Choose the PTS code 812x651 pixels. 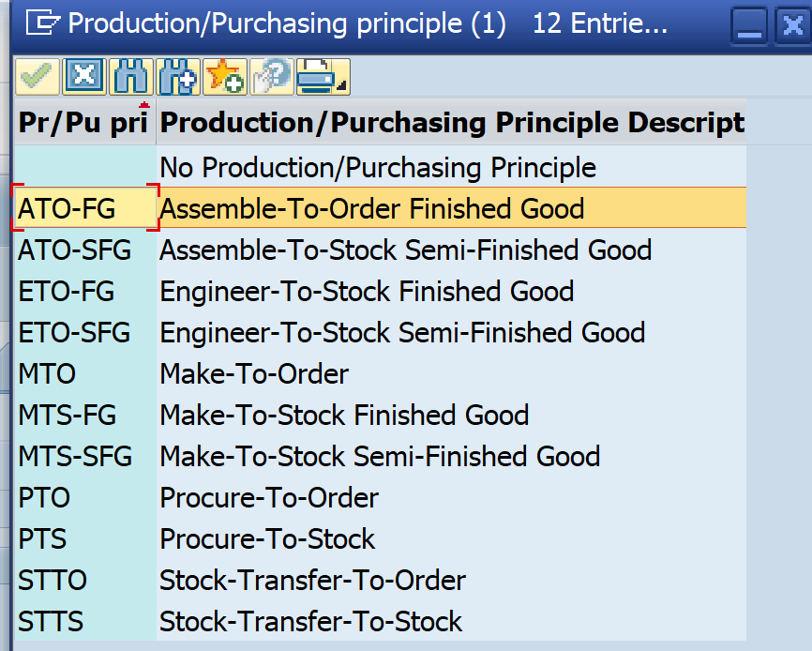pyautogui.click(x=43, y=539)
